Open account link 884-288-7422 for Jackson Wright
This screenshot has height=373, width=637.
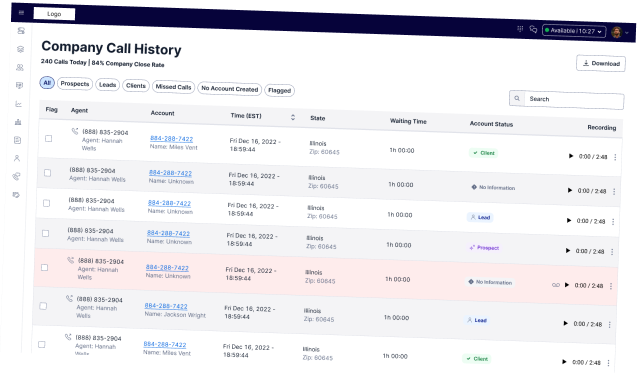166,306
